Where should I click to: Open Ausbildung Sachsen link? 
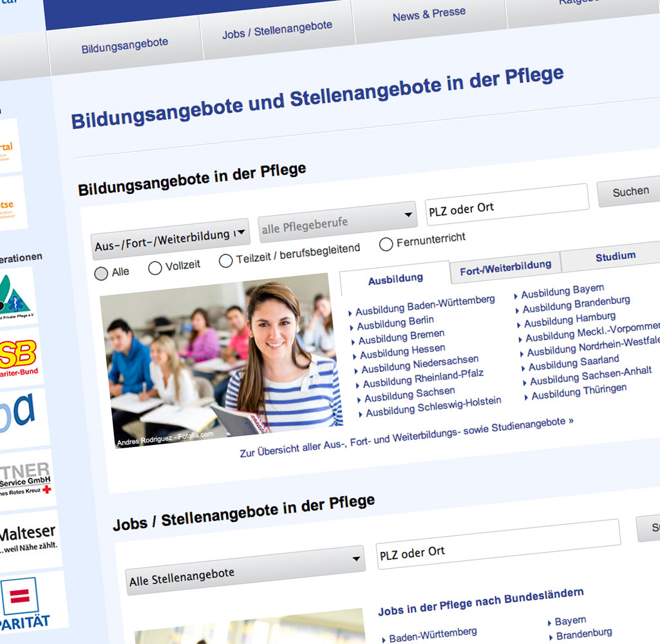pyautogui.click(x=410, y=394)
